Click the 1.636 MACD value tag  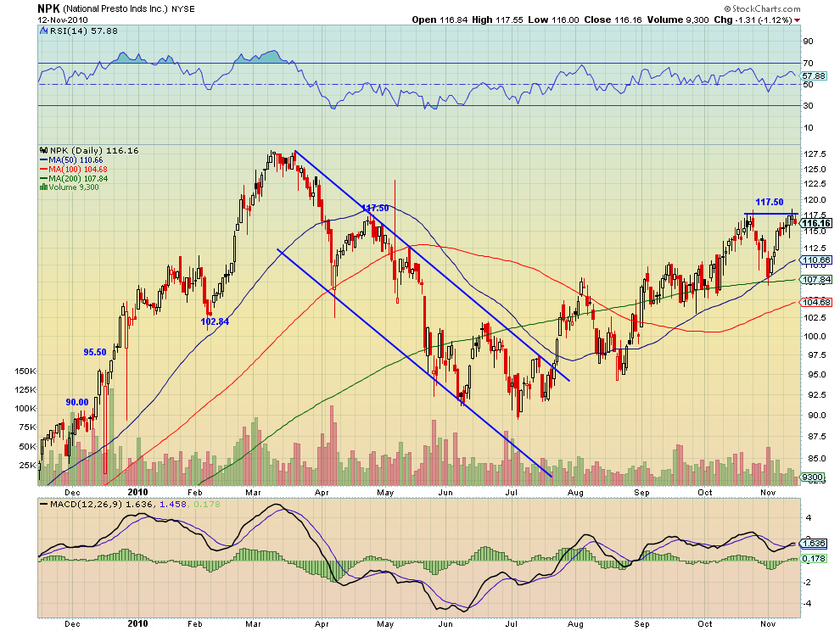tap(814, 543)
